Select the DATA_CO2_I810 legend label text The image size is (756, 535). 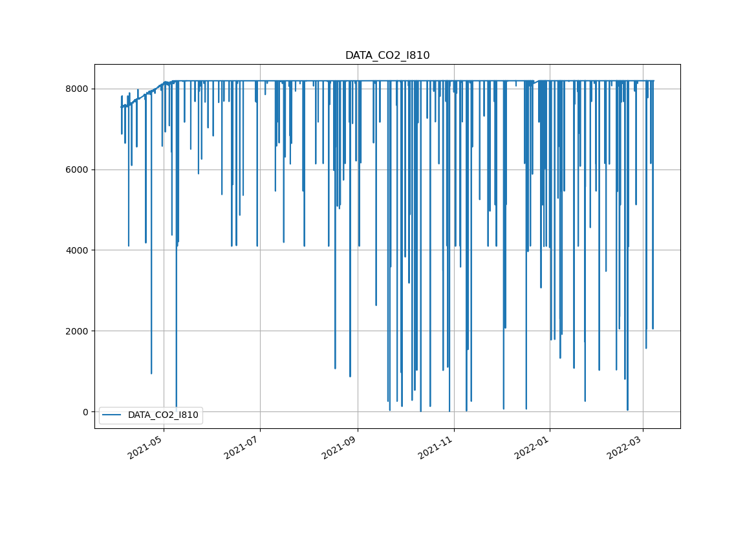coord(163,415)
